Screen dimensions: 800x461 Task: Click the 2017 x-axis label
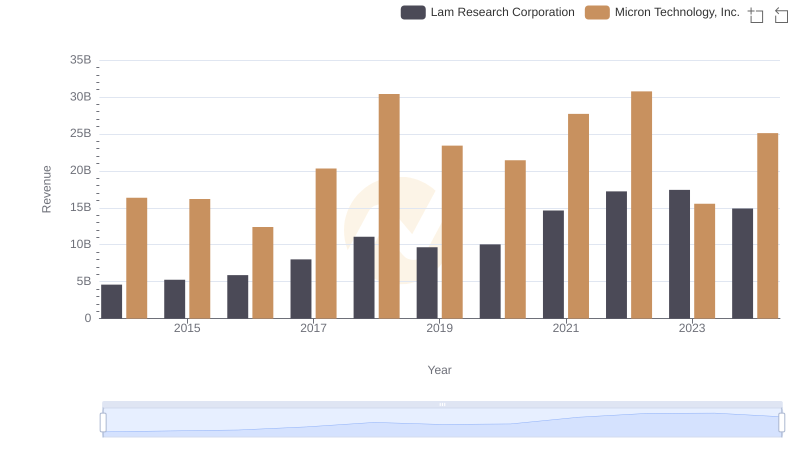[x=313, y=328]
